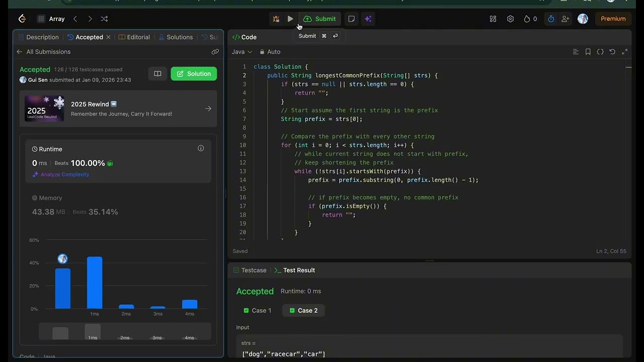This screenshot has width=644, height=362.
Task: Click on the Ln 2, Col 55 status
Action: tap(611, 251)
